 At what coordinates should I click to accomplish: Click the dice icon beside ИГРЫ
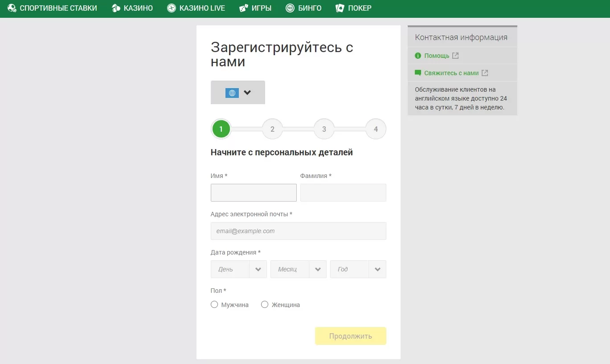(x=244, y=8)
